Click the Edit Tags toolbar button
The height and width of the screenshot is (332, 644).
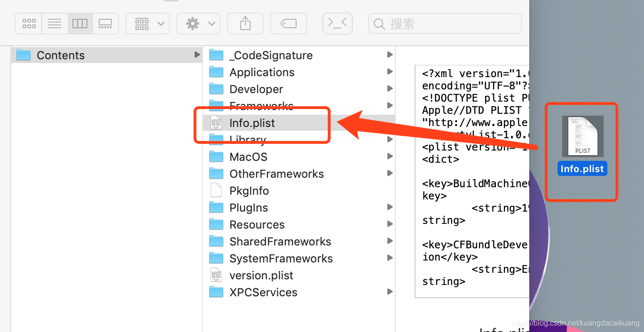click(288, 24)
